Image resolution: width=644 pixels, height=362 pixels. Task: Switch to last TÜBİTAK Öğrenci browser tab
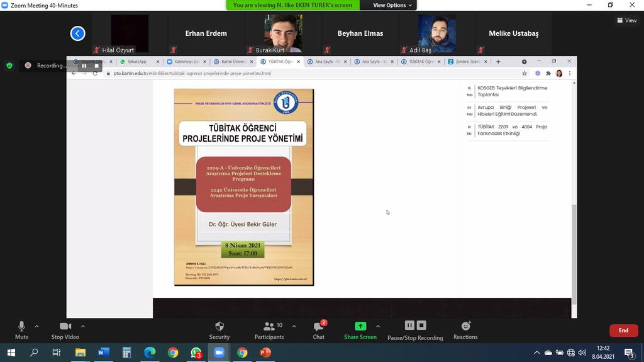click(420, 61)
